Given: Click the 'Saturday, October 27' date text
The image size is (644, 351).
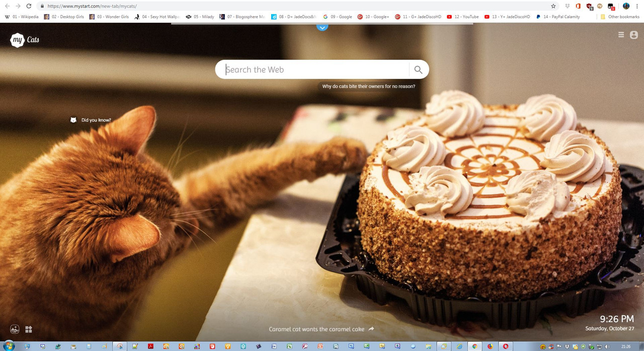Looking at the screenshot, I should pyautogui.click(x=610, y=328).
